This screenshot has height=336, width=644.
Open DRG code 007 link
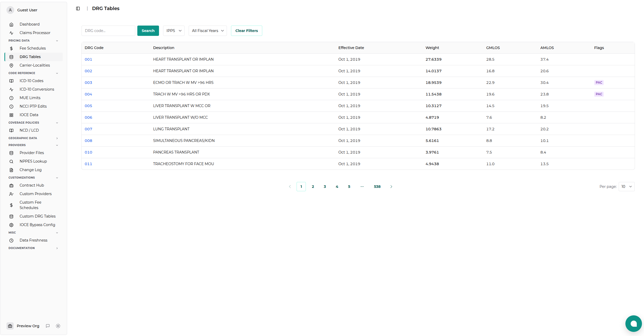pyautogui.click(x=88, y=129)
